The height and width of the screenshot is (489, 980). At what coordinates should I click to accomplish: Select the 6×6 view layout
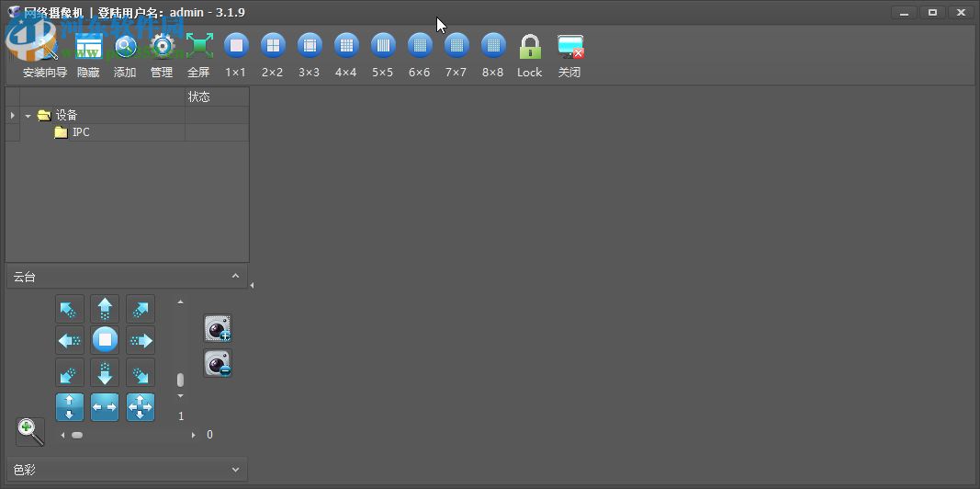click(420, 55)
